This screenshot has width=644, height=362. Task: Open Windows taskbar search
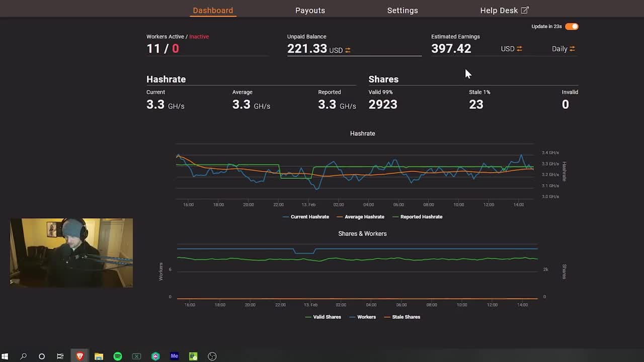[23, 356]
